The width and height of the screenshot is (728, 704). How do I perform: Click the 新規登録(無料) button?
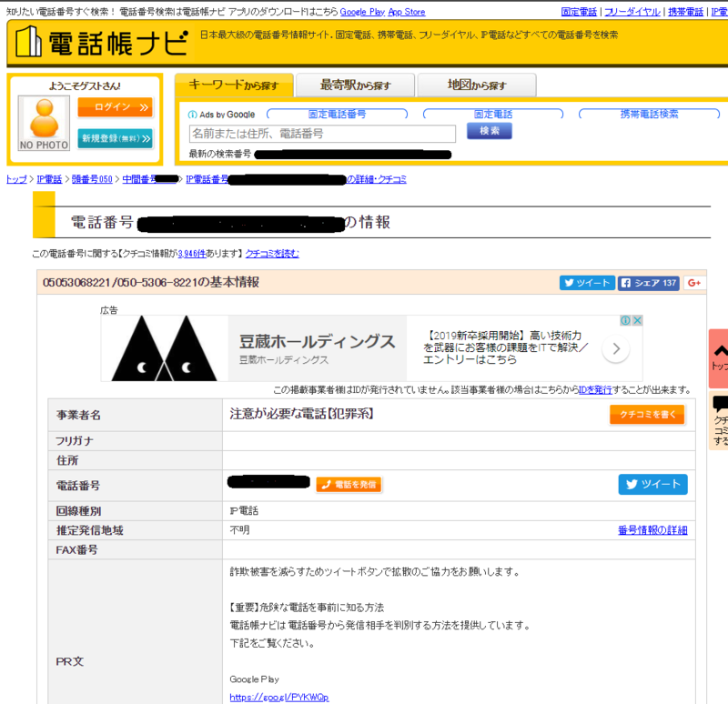click(x=116, y=138)
